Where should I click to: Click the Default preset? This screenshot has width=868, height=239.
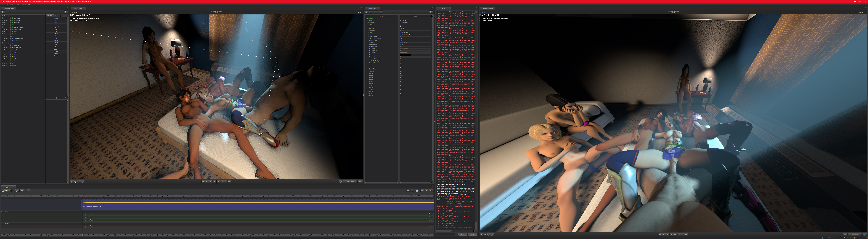56,18
